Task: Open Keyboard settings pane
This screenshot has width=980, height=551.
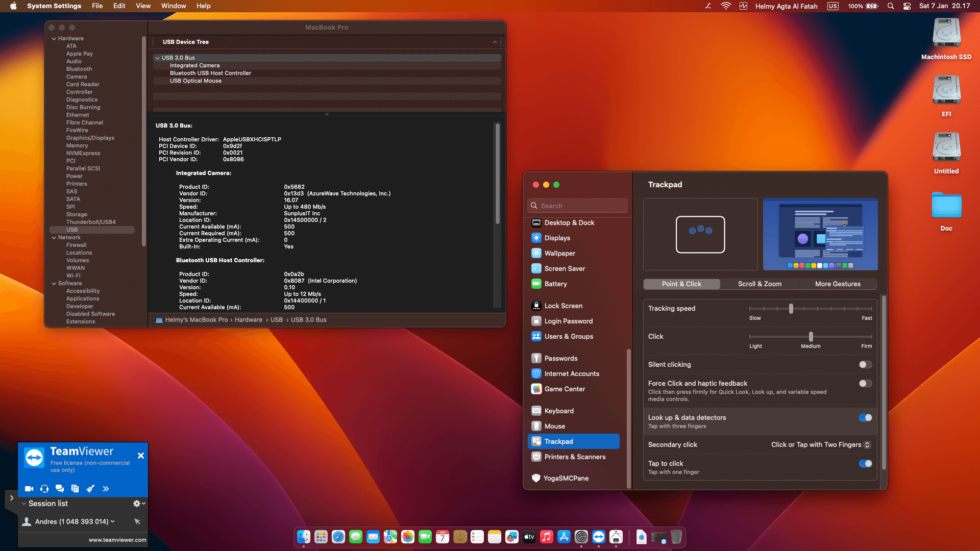Action: 559,411
